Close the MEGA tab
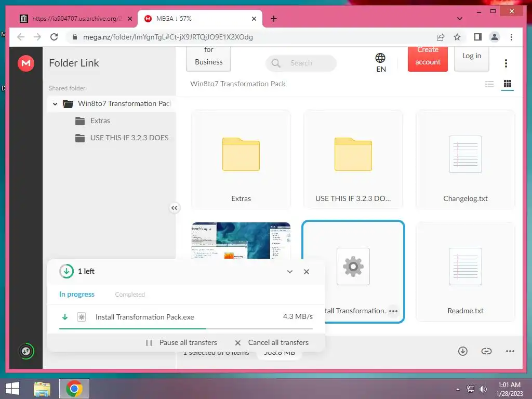 click(x=254, y=19)
